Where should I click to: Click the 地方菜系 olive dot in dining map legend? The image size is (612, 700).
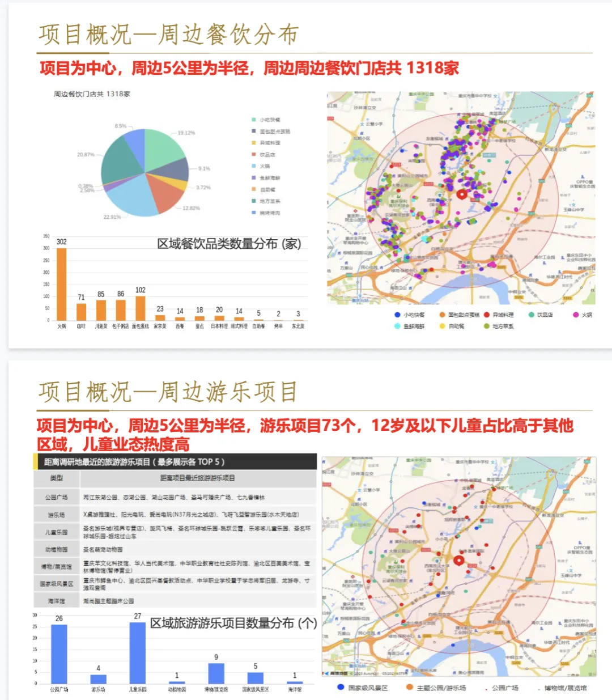[x=486, y=326]
